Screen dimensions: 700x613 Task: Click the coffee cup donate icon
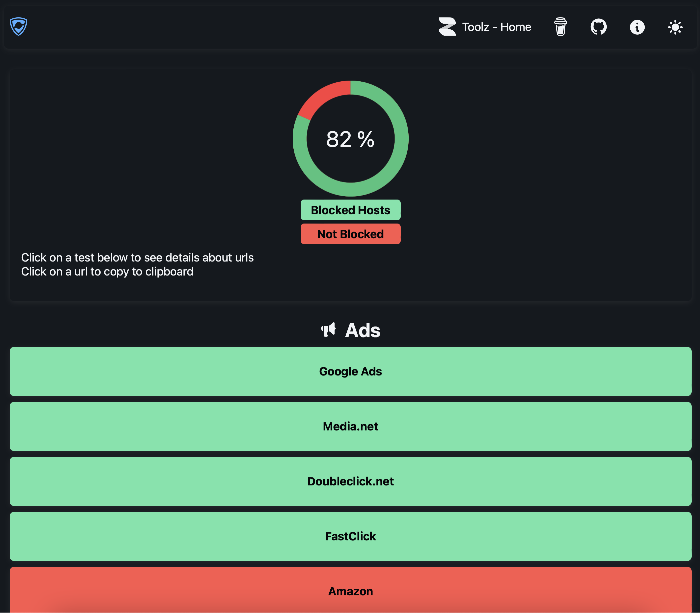560,27
